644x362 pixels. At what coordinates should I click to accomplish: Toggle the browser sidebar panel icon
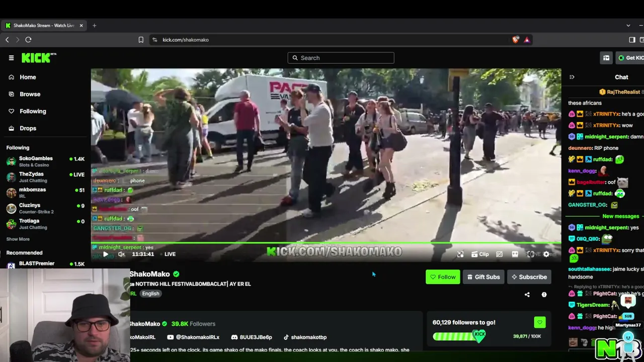632,40
